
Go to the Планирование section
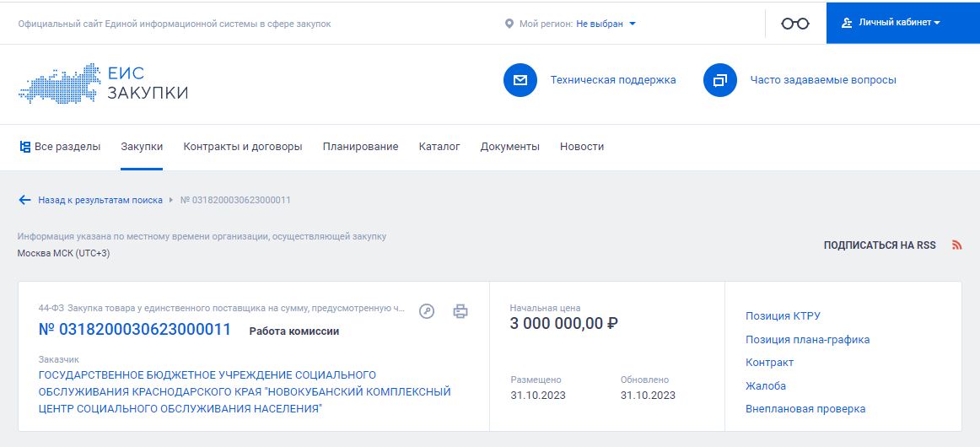[361, 147]
